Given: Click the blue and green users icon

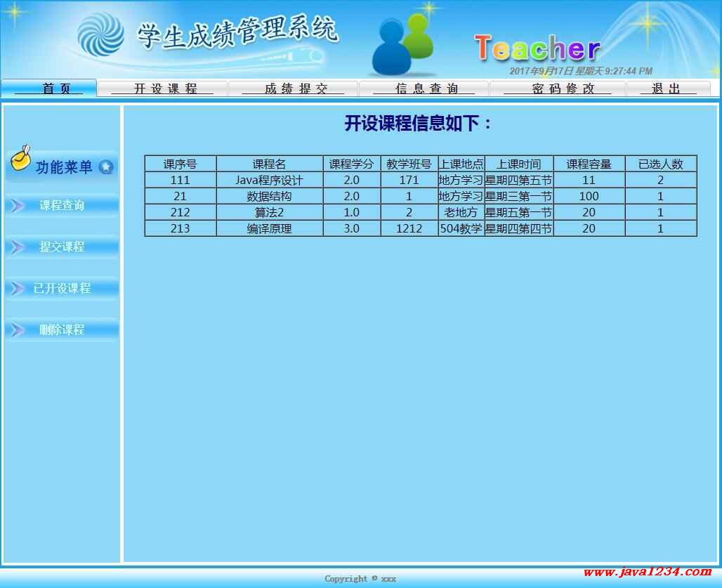Looking at the screenshot, I should tap(402, 46).
